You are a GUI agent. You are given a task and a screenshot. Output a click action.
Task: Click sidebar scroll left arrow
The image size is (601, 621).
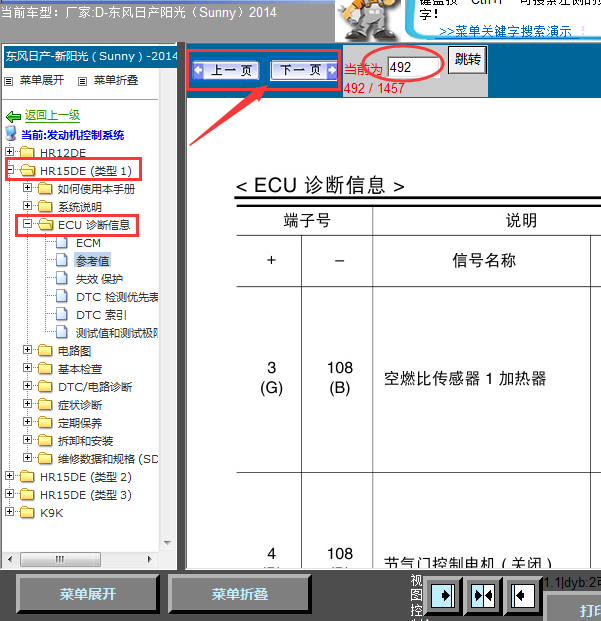point(10,559)
